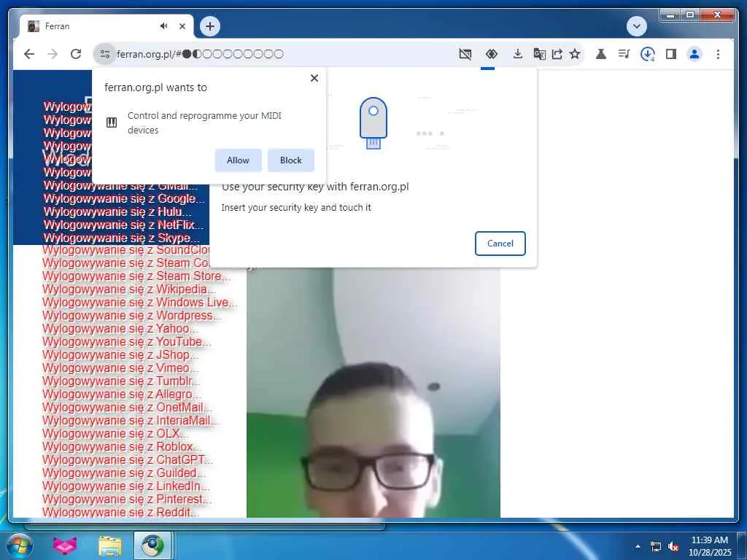
Task: Dismiss the MIDI permission prompt
Action: point(314,78)
